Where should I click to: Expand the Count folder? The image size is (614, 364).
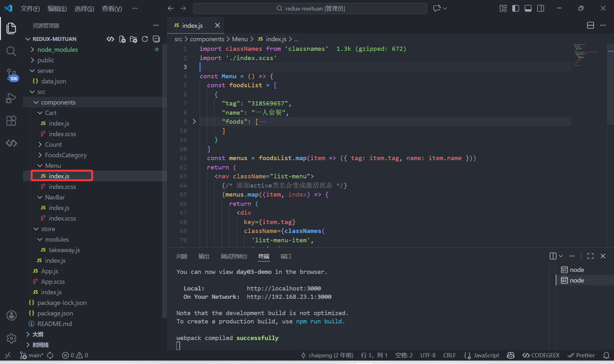pos(53,144)
